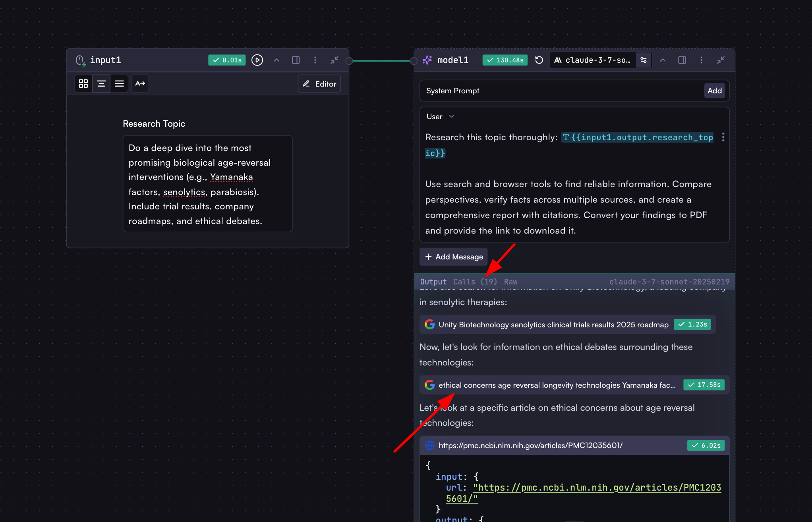The image size is (812, 522).
Task: Toggle side panel icon on input1 node
Action: (x=296, y=60)
